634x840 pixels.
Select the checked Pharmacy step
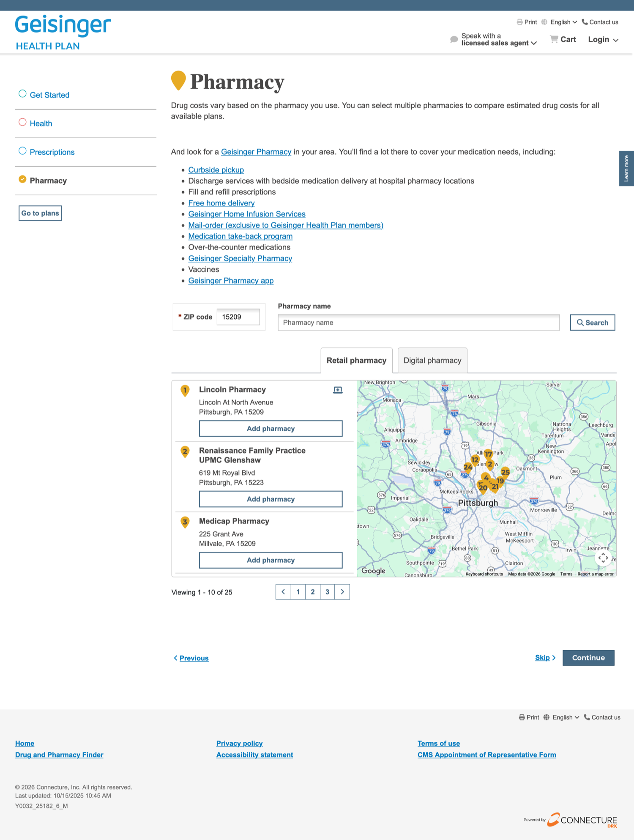(48, 181)
